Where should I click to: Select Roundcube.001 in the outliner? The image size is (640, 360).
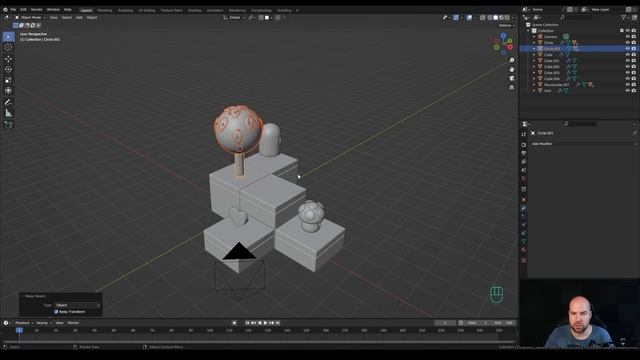point(556,84)
